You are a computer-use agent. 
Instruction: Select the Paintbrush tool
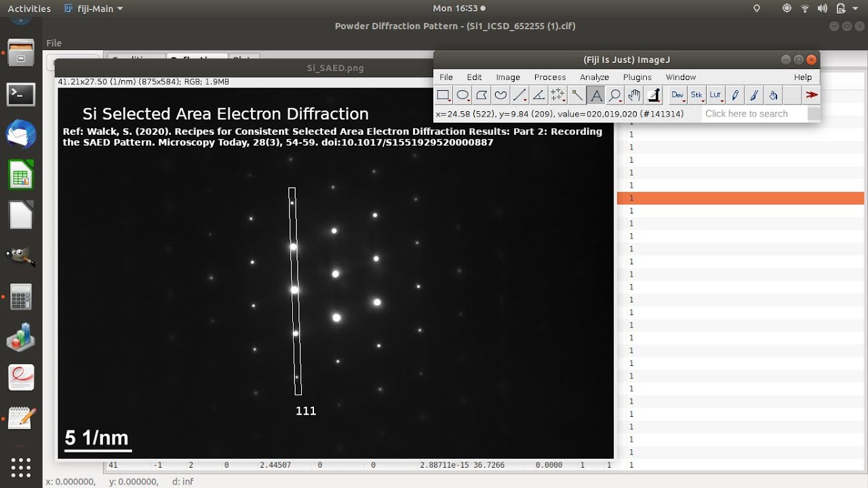(754, 96)
